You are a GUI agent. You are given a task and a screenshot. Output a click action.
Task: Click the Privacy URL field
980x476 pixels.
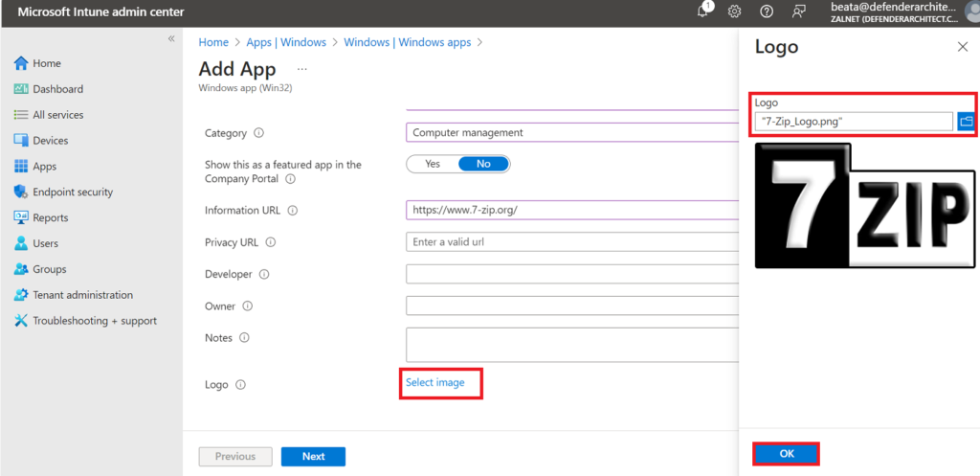[x=572, y=242]
